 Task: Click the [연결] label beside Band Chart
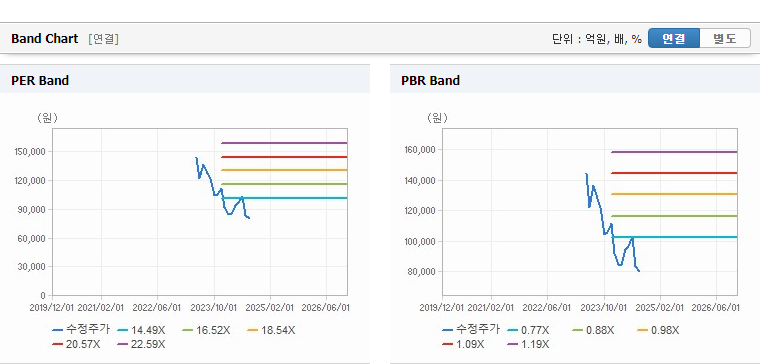[x=103, y=39]
